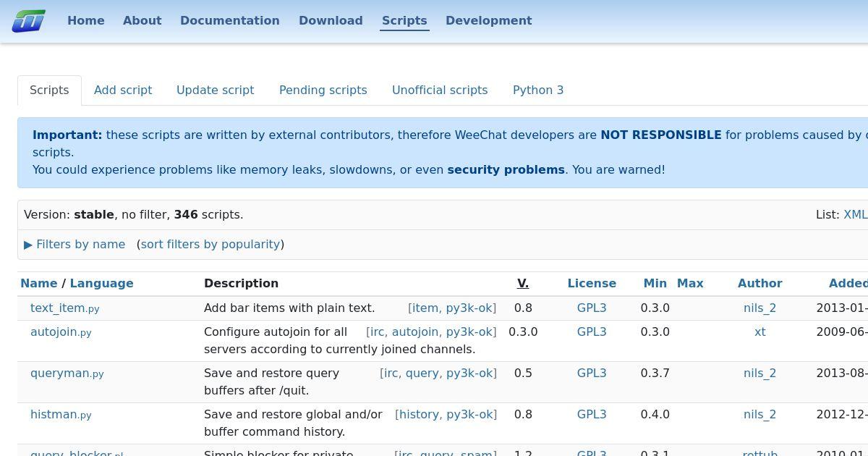Sort table by V. column header

(x=523, y=284)
